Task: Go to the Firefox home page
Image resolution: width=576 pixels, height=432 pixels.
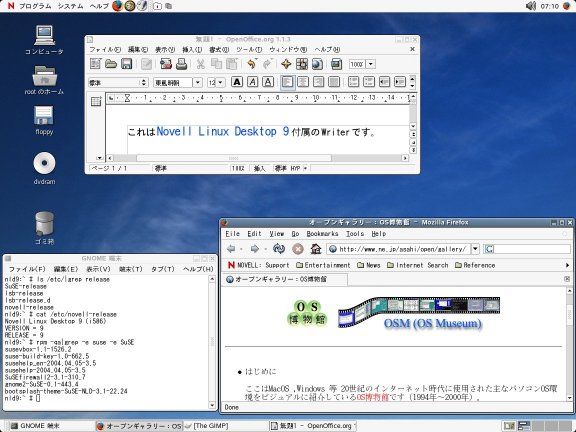Action: click(316, 249)
